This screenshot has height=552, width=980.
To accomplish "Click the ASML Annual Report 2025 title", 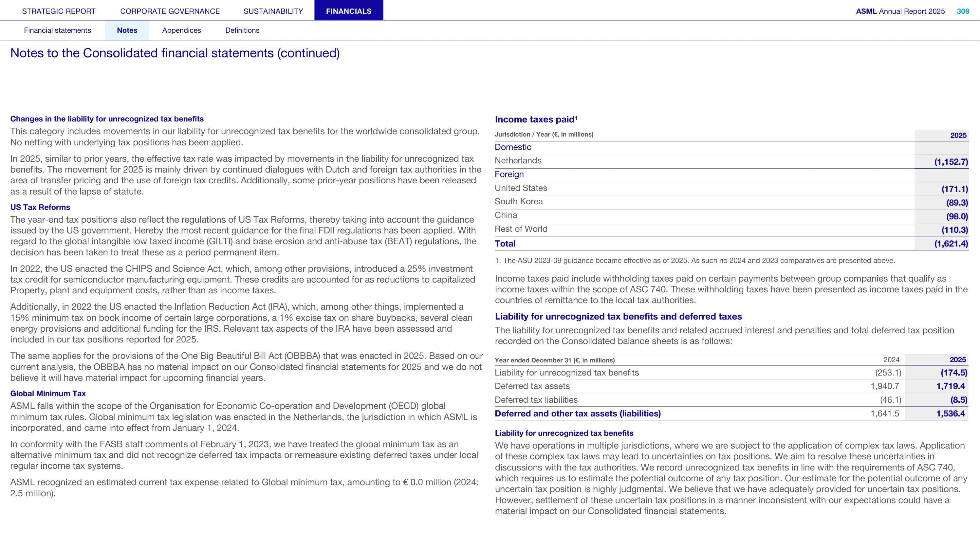I will pyautogui.click(x=900, y=11).
